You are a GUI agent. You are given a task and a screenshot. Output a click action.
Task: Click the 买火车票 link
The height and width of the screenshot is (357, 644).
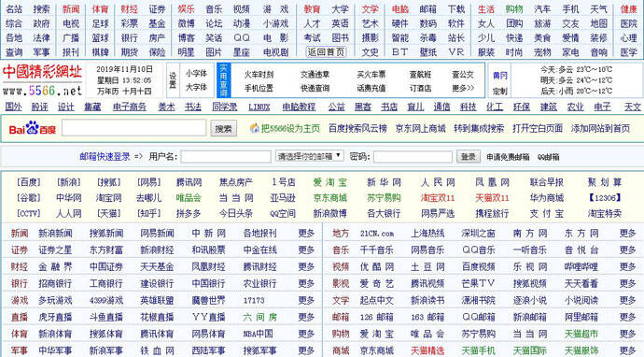click(x=371, y=75)
